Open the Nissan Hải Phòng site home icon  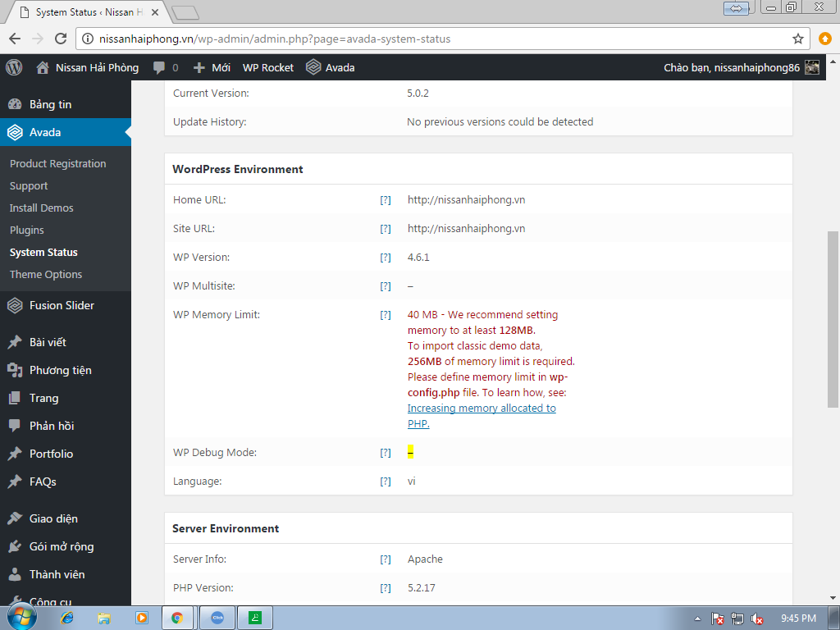[x=43, y=67]
